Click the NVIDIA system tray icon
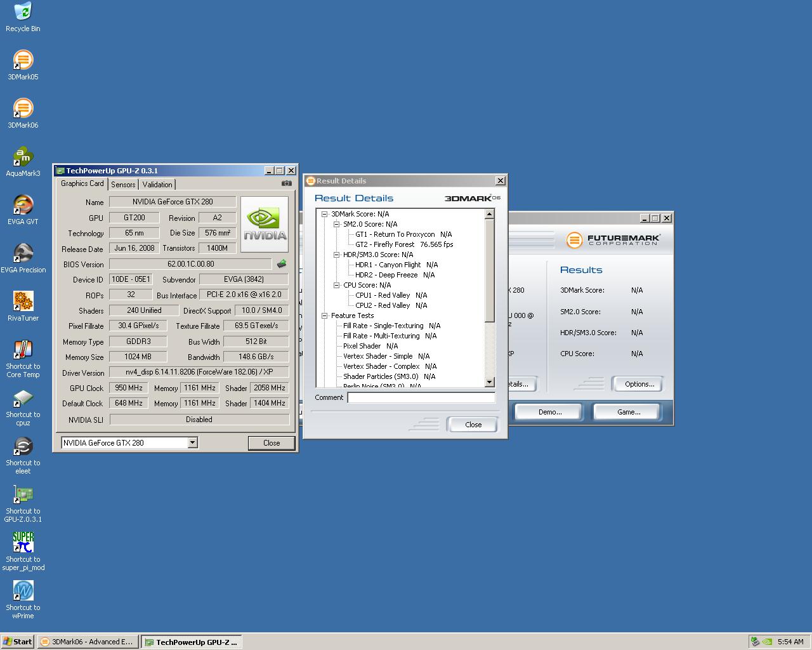Viewport: 812px width, 650px height. 767,642
